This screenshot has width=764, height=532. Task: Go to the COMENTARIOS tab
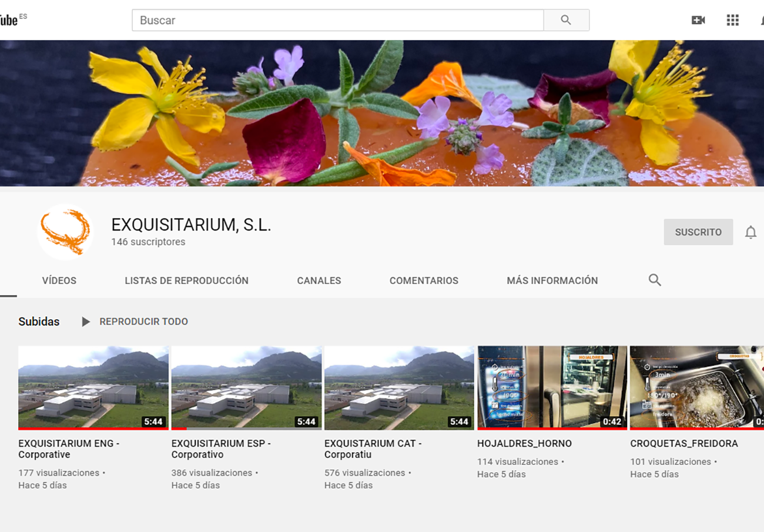(424, 280)
